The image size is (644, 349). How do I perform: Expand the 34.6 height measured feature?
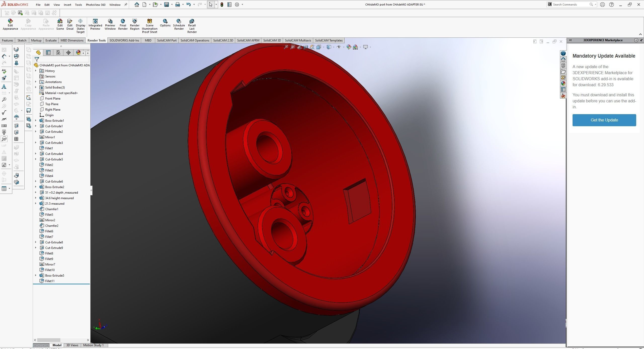[x=36, y=198]
